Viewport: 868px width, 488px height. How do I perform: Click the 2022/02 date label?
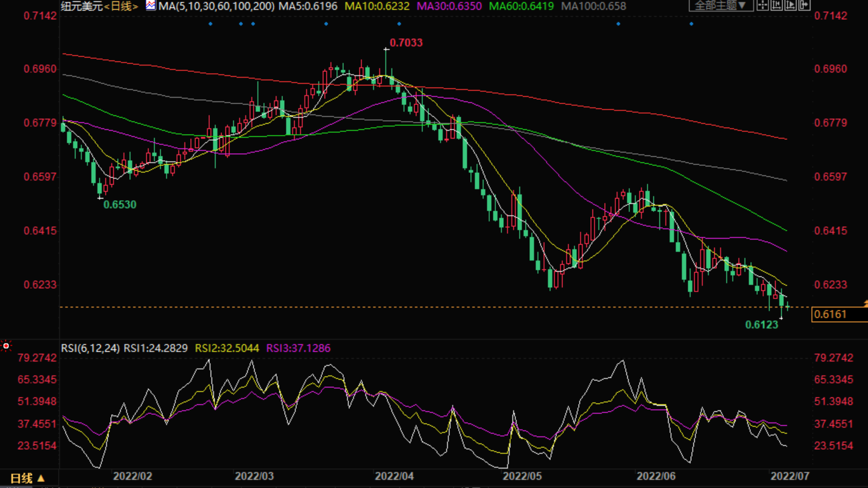coord(132,476)
